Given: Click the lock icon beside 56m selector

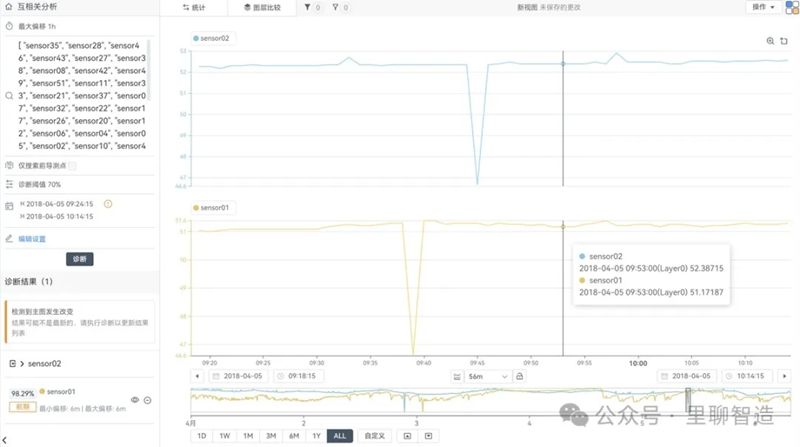Looking at the screenshot, I should pos(520,376).
